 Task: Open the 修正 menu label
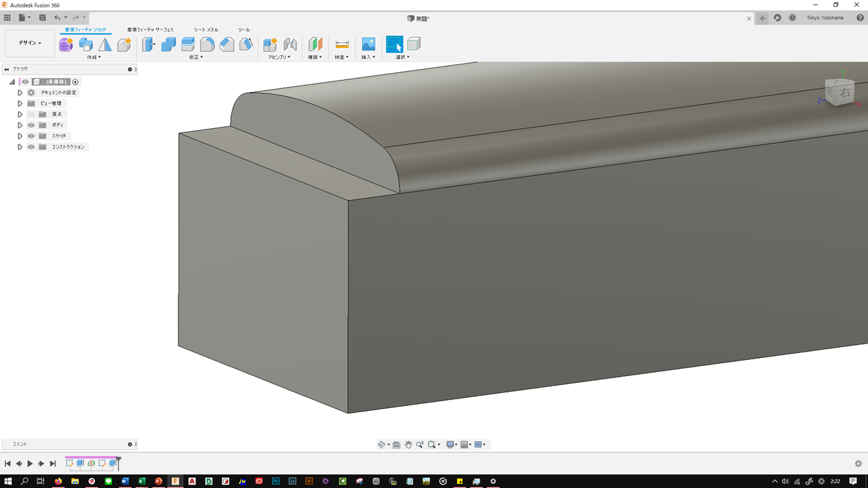pyautogui.click(x=195, y=58)
